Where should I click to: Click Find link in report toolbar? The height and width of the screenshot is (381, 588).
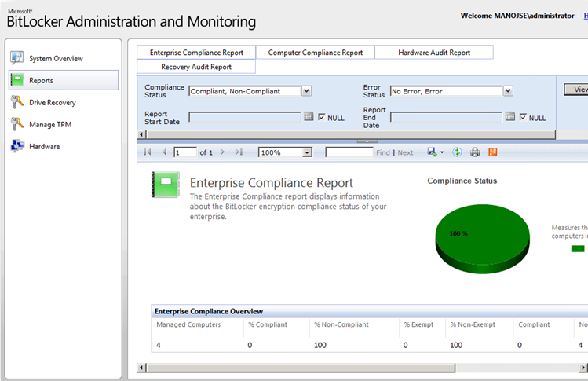(383, 152)
